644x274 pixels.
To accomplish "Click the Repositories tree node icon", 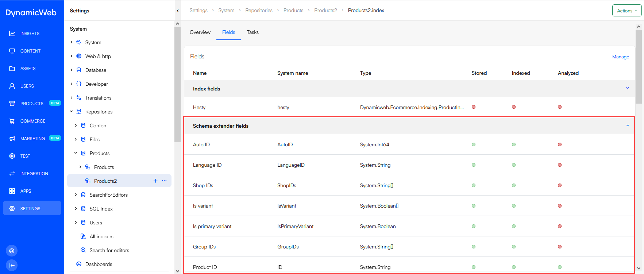I will coord(79,112).
